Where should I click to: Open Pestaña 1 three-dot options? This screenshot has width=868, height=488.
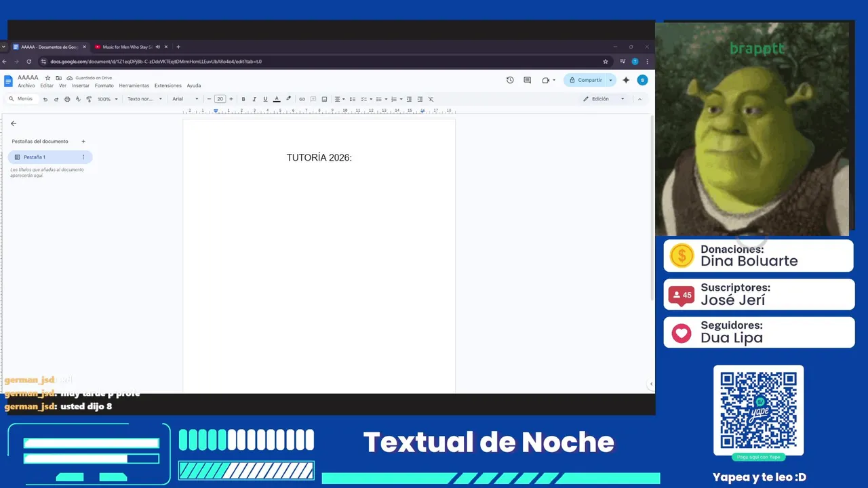pos(83,157)
